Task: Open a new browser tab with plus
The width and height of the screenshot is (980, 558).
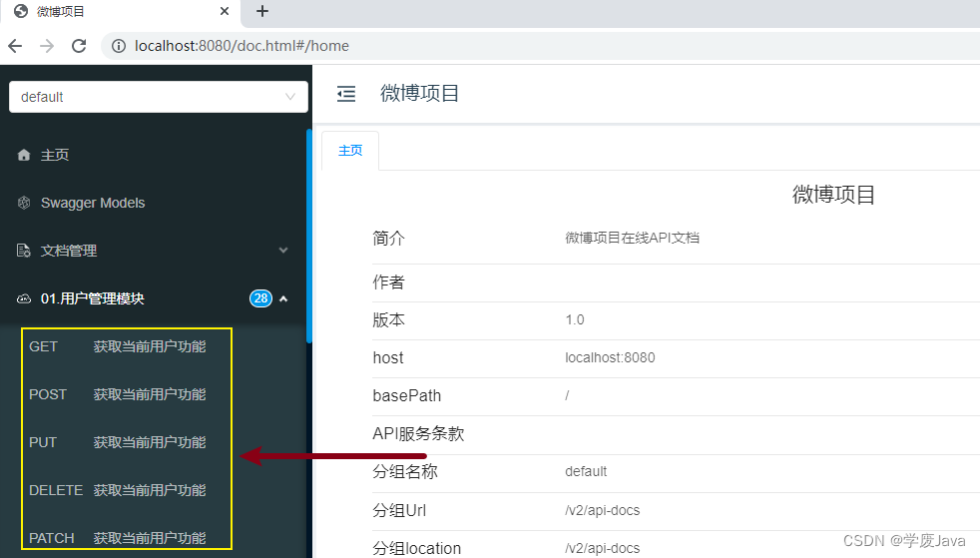Action: pyautogui.click(x=262, y=11)
